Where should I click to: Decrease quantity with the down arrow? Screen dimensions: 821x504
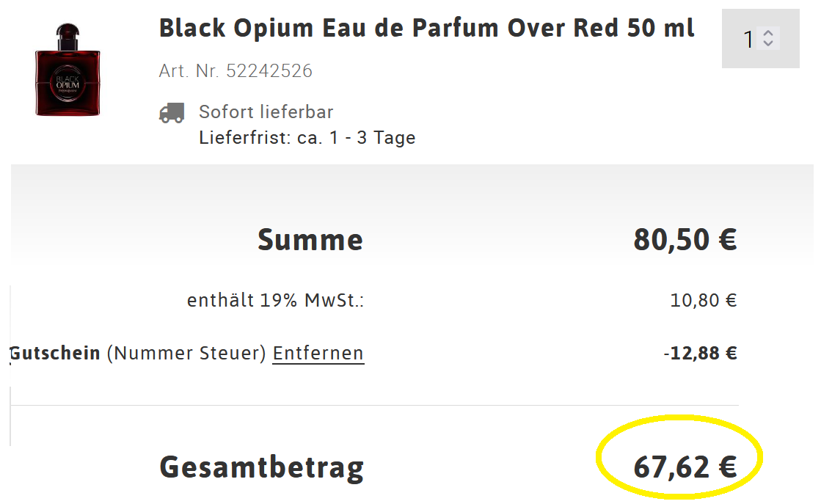768,43
